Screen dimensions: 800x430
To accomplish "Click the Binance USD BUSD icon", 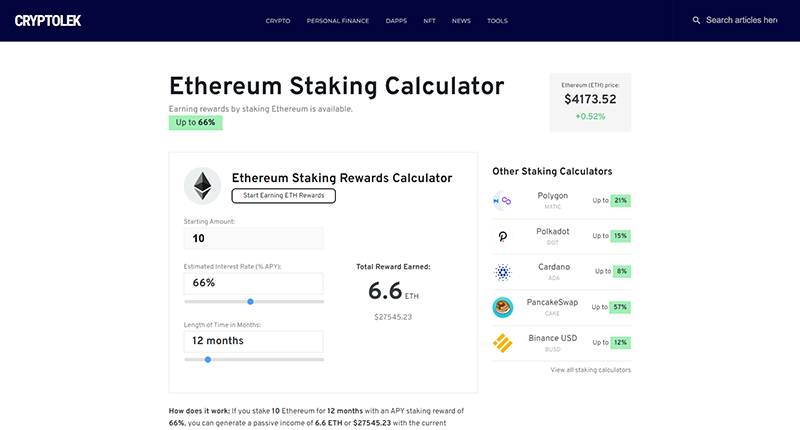I will pos(503,343).
